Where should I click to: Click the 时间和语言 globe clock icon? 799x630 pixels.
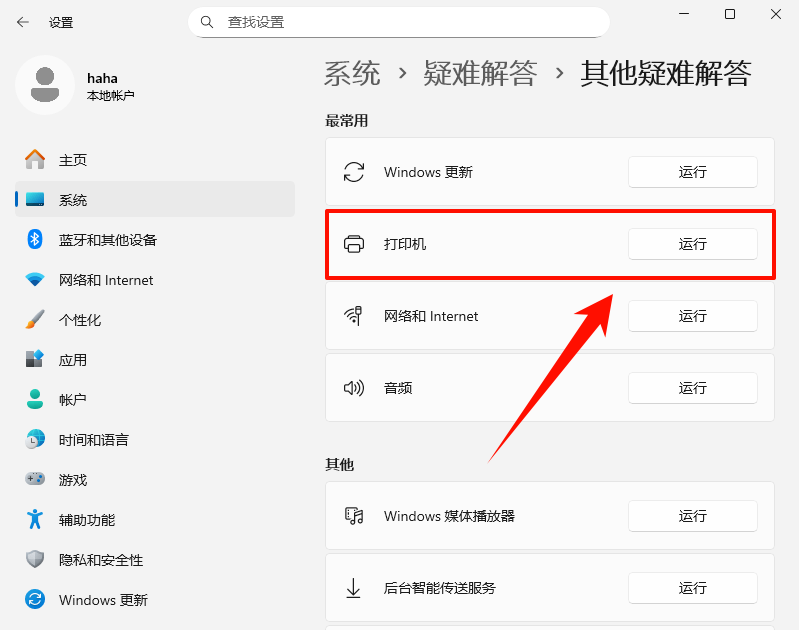(x=35, y=439)
